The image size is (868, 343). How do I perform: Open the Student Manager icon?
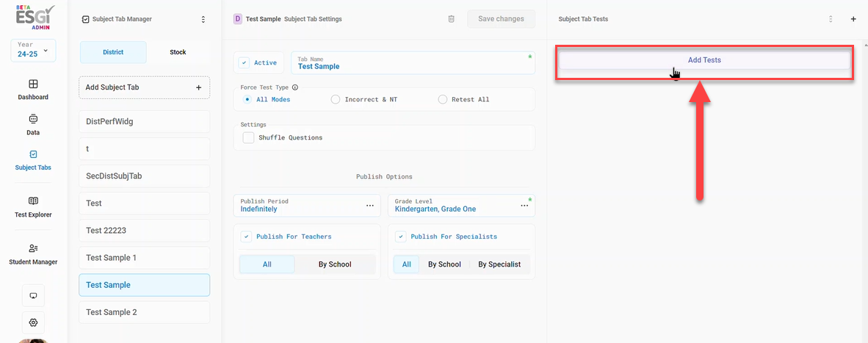[x=33, y=248]
